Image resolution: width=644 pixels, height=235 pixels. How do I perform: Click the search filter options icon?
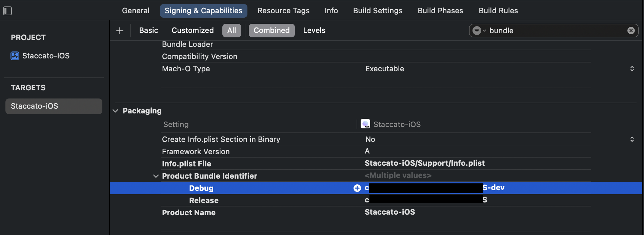point(478,31)
